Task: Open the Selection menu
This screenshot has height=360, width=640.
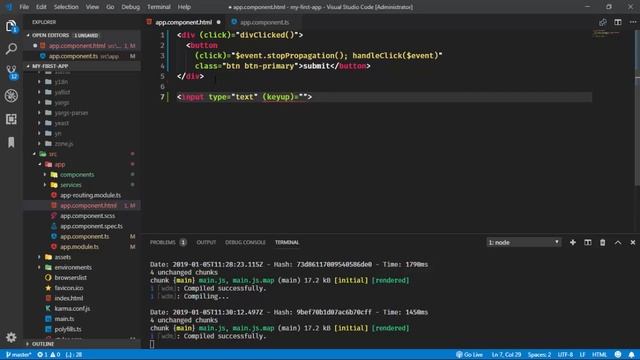Action: (x=66, y=7)
